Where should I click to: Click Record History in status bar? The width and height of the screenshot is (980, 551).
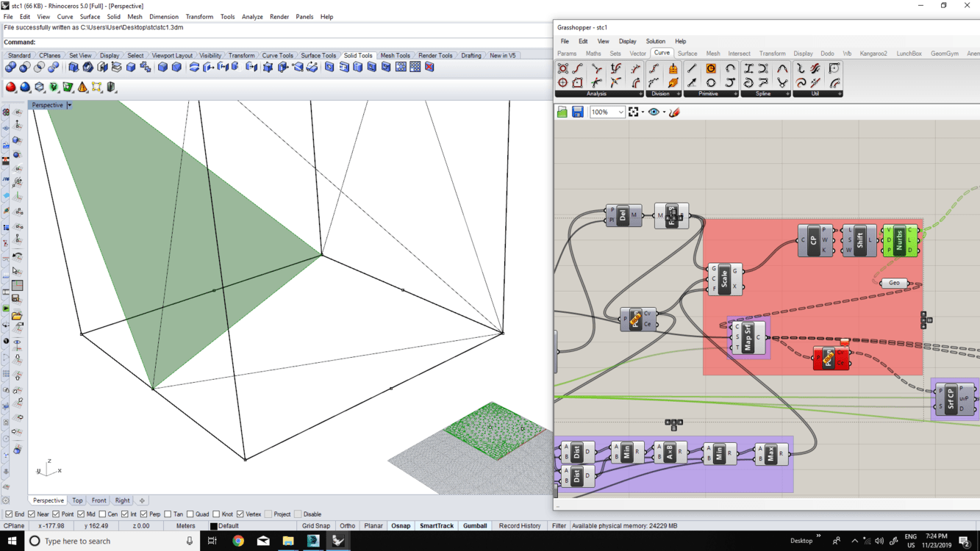[520, 526]
